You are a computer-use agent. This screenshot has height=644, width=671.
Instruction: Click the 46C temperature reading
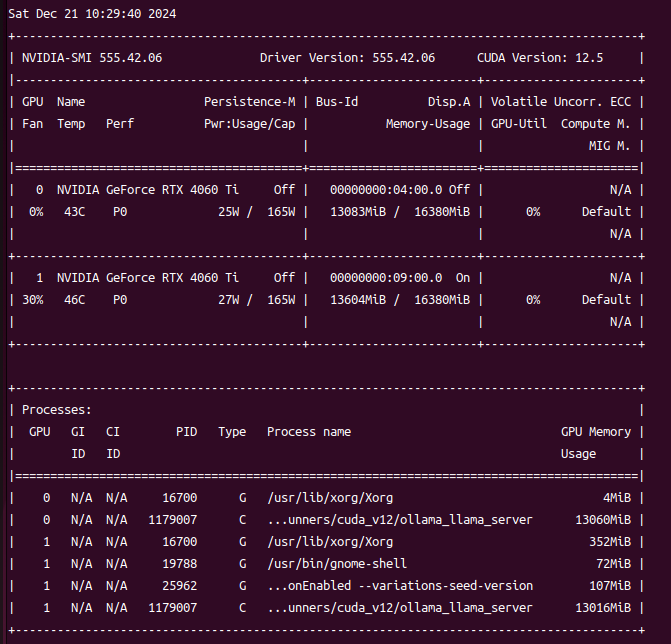74,300
